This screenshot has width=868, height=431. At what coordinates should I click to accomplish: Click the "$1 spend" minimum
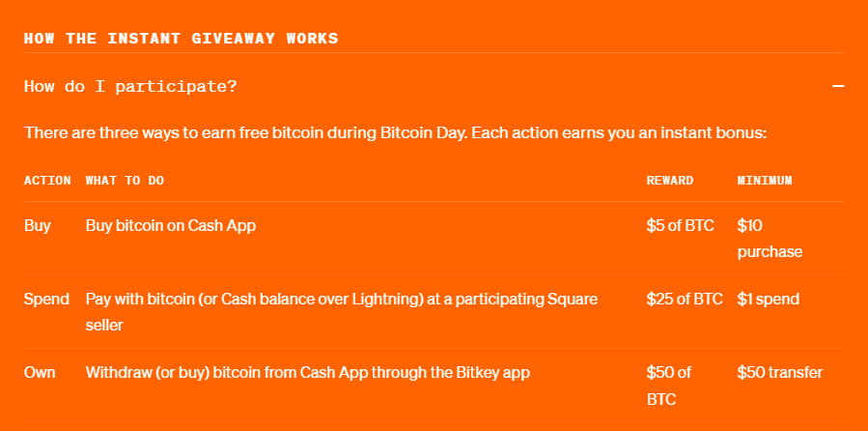click(x=768, y=300)
